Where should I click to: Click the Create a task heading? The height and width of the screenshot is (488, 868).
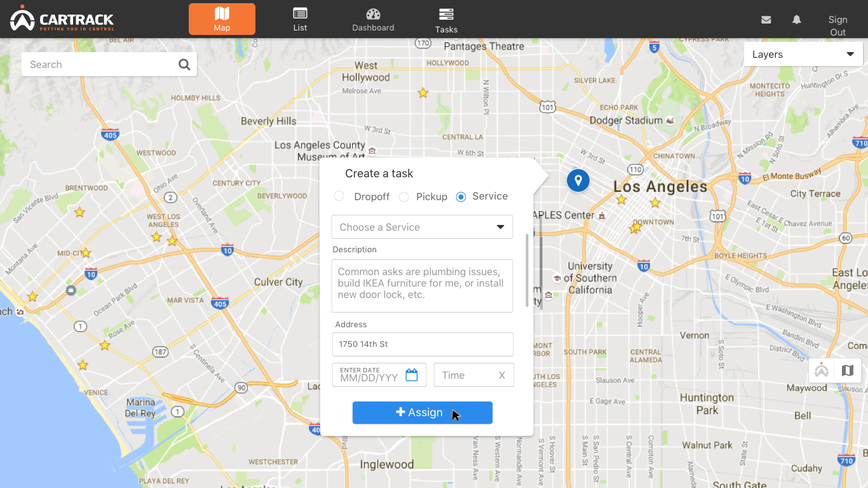pyautogui.click(x=379, y=173)
